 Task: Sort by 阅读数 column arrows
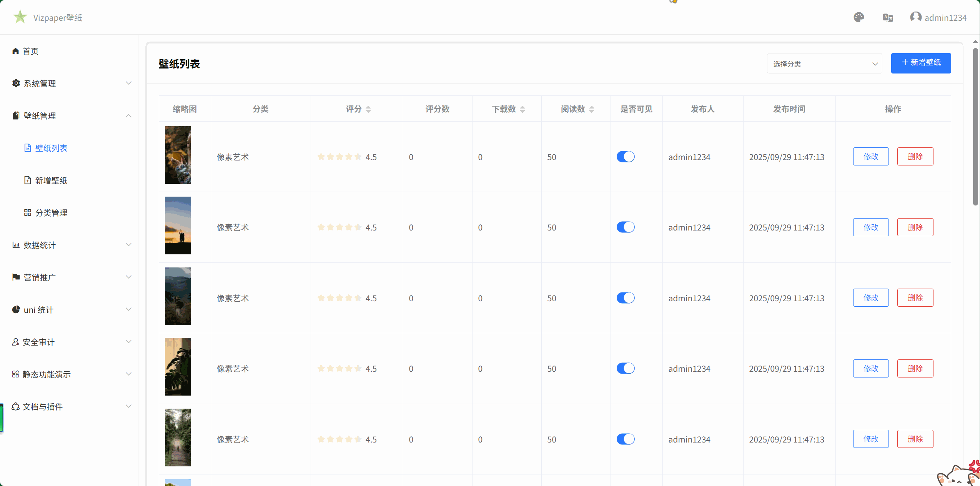591,109
